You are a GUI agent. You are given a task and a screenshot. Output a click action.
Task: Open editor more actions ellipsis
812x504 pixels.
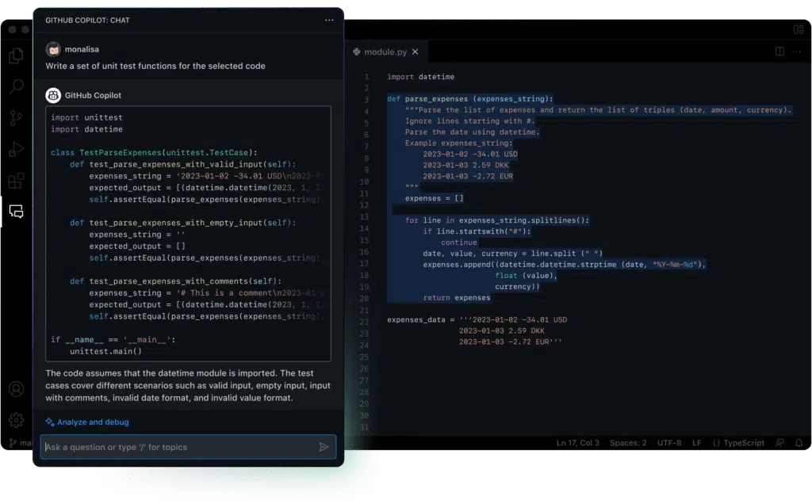click(x=796, y=52)
